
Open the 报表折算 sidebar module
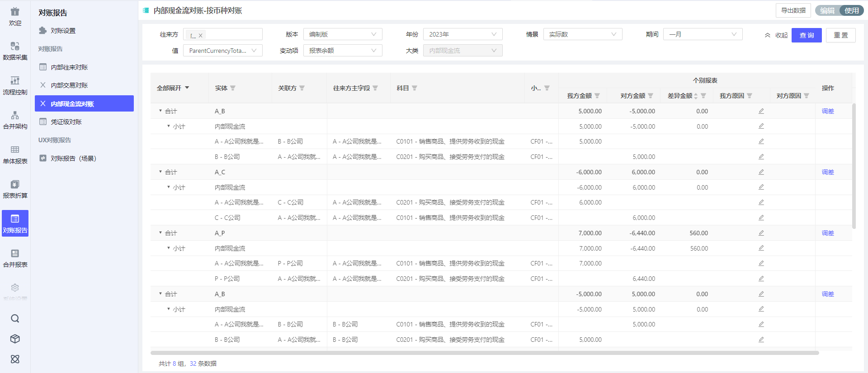tap(15, 189)
